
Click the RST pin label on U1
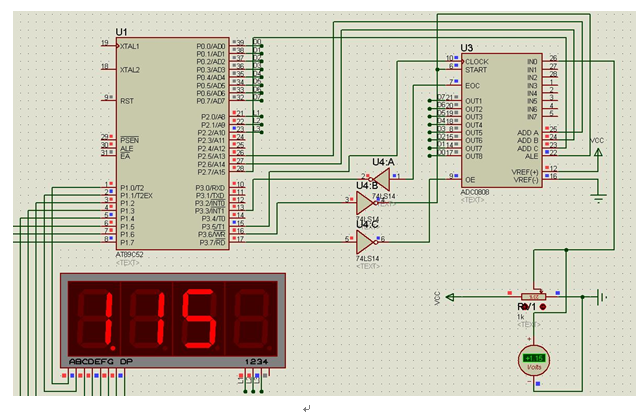[x=127, y=101]
